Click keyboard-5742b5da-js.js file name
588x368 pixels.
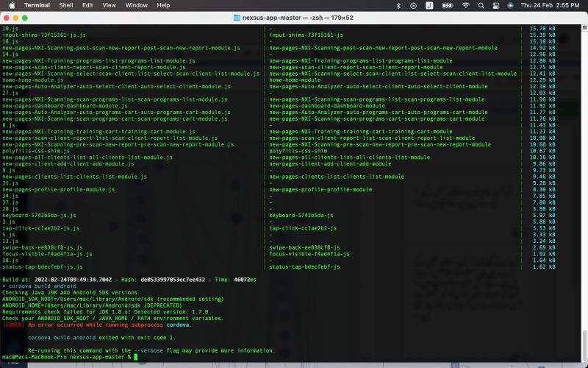39,215
